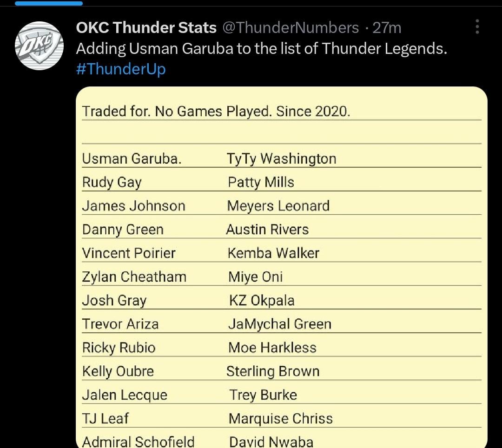Click the Admiral Schofield entry

point(138,441)
